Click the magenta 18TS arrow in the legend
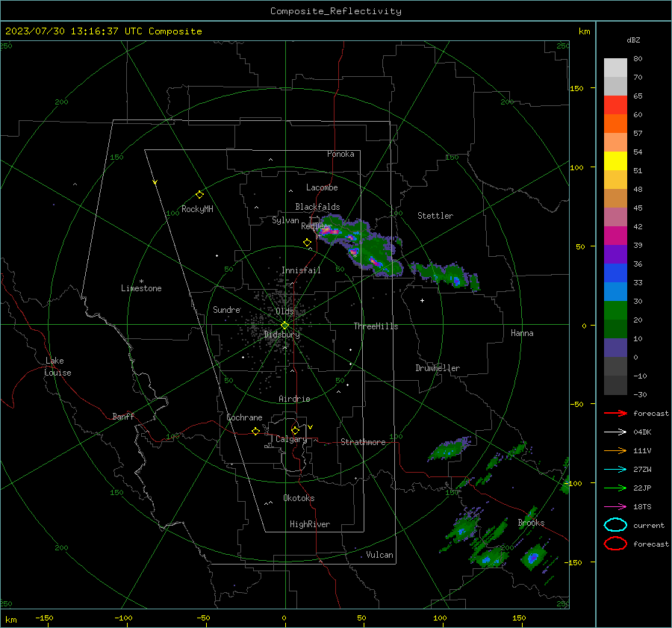Image resolution: width=672 pixels, height=628 pixels. [x=615, y=507]
